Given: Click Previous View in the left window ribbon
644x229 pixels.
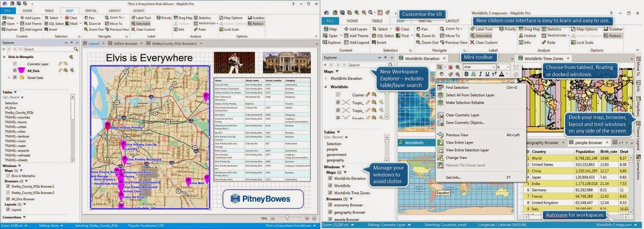Looking at the screenshot, I should 116,30.
